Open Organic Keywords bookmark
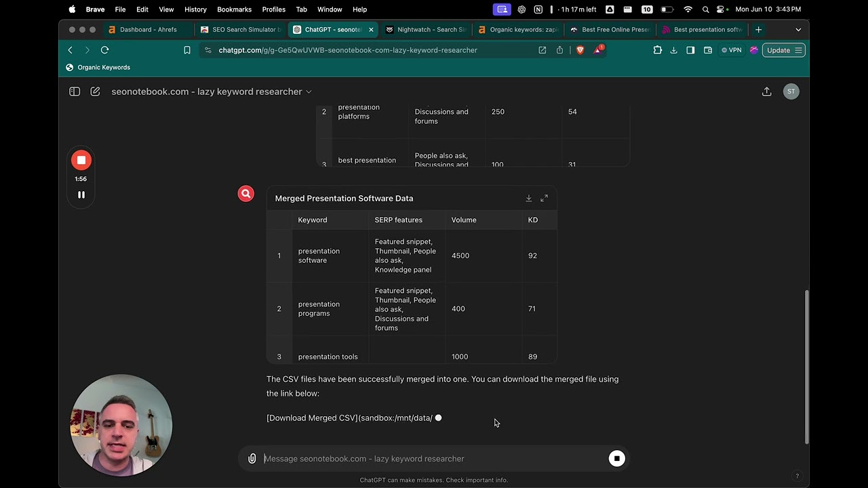 (x=98, y=67)
